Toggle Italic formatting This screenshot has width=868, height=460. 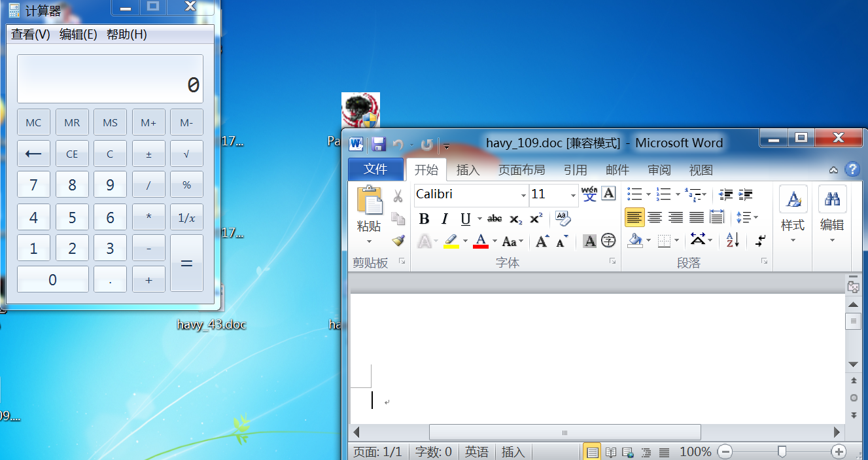click(x=445, y=219)
